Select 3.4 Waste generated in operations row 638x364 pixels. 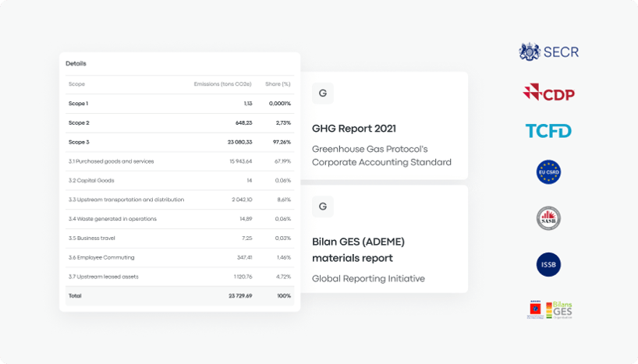pos(179,219)
